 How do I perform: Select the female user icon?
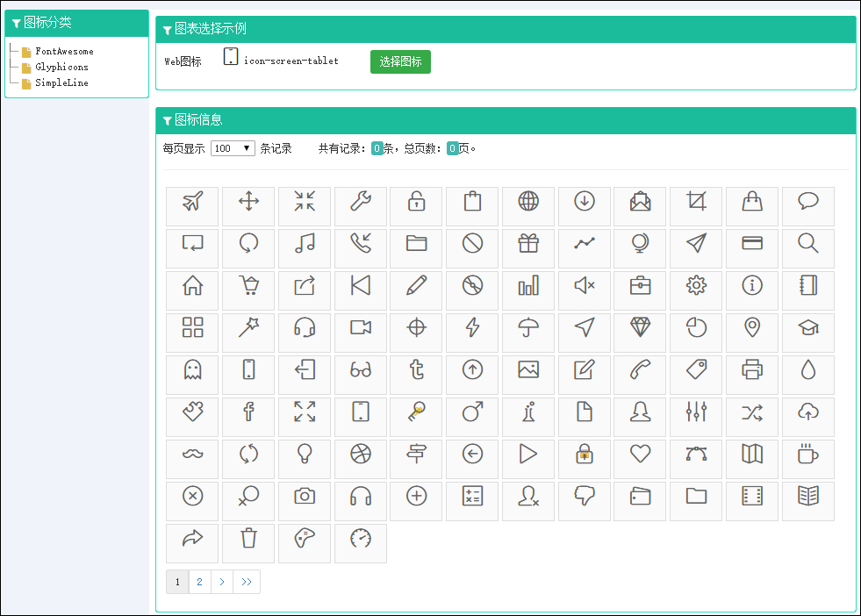(640, 412)
